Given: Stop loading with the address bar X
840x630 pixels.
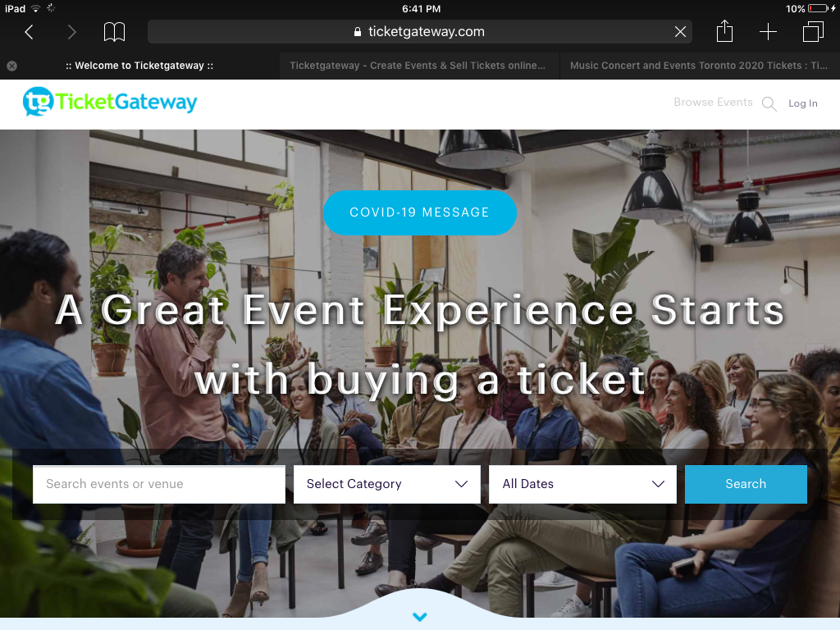Looking at the screenshot, I should click(x=680, y=32).
